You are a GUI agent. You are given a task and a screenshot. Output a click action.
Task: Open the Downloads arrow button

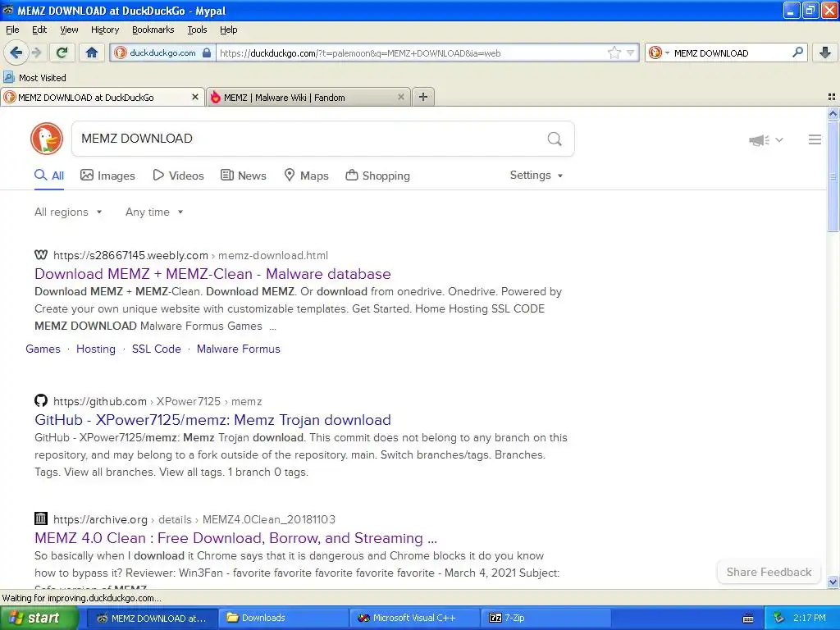(825, 52)
